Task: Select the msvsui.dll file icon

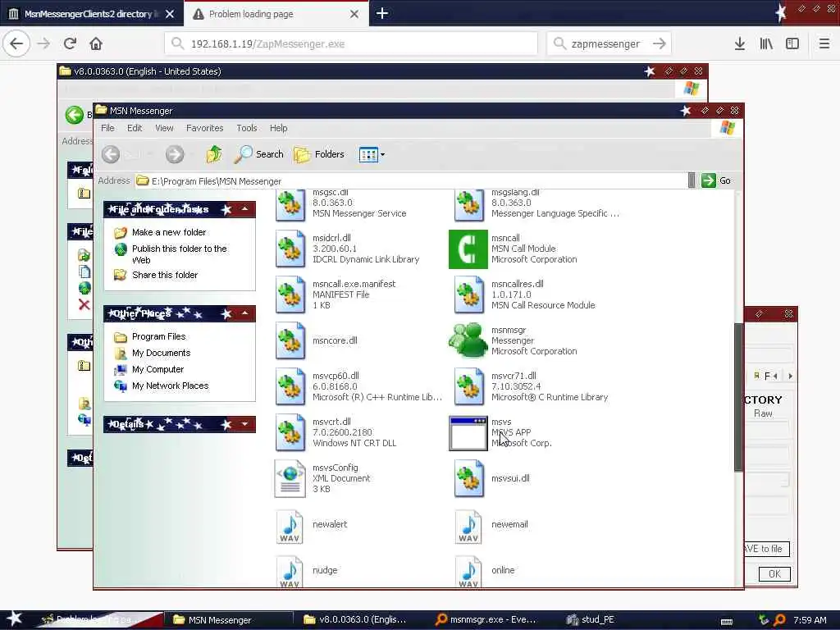Action: [468, 479]
